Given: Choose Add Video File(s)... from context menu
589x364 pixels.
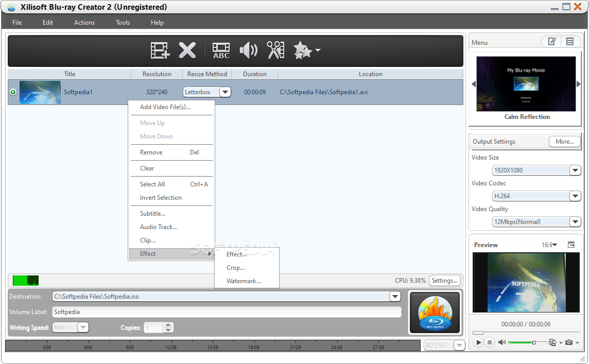Looking at the screenshot, I should click(x=171, y=107).
